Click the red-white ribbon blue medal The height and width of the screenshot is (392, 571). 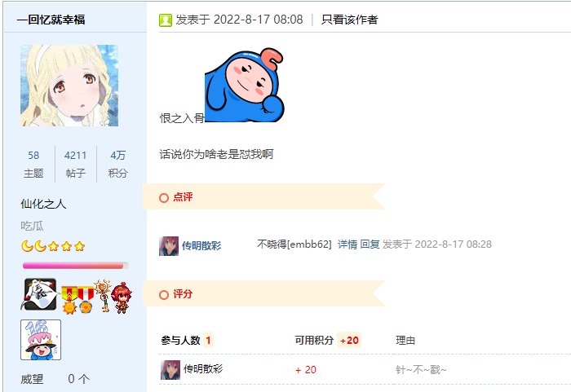coord(86,300)
